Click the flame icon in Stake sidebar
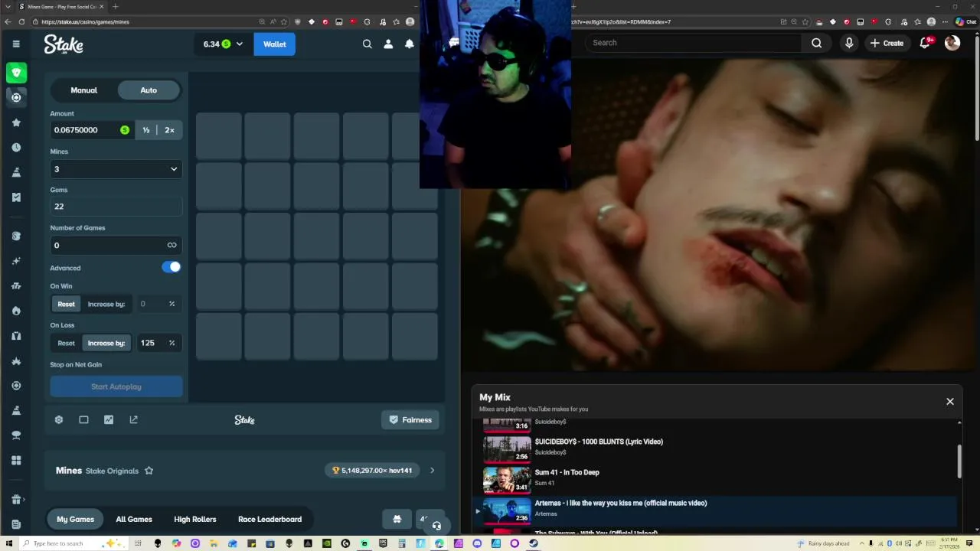The image size is (980, 551). [16, 311]
